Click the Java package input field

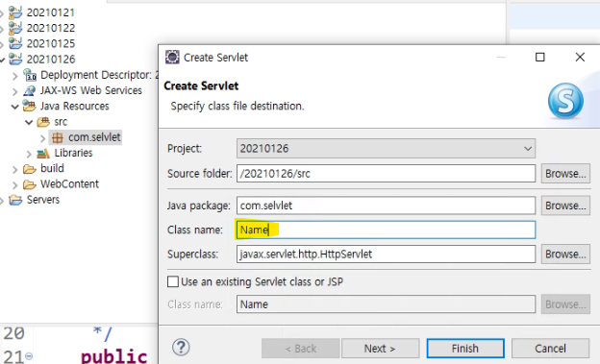click(386, 206)
